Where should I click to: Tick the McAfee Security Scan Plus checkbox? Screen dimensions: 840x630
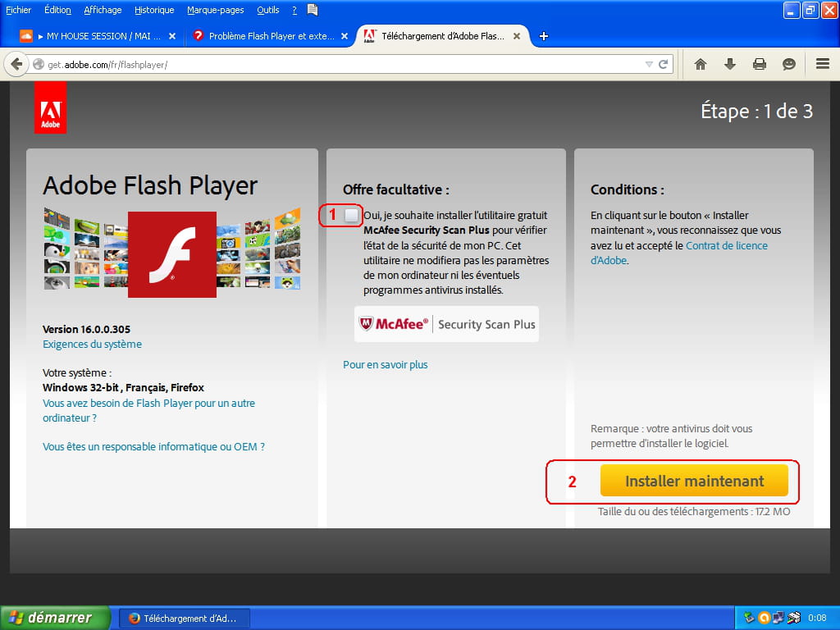tap(352, 215)
